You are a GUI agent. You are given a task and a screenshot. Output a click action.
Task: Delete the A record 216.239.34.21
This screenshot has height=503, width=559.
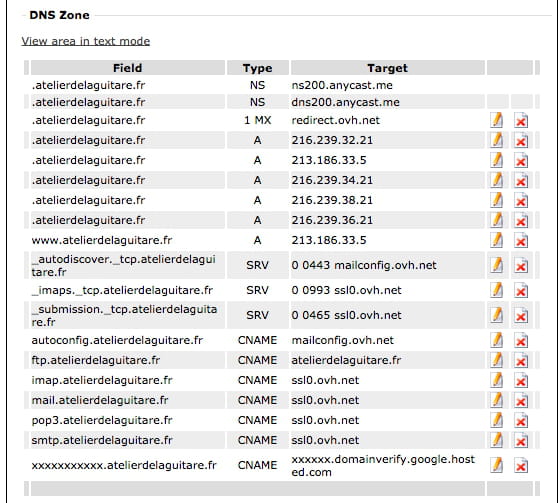click(x=521, y=180)
